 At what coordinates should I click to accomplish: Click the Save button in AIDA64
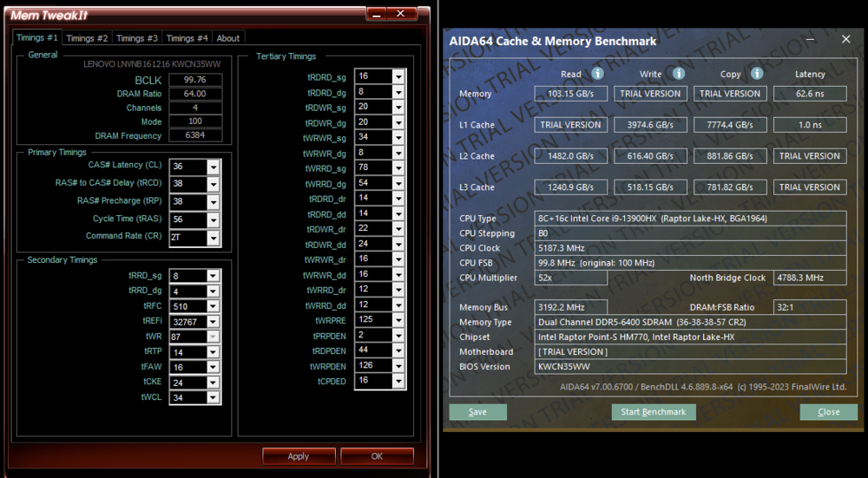(x=477, y=412)
